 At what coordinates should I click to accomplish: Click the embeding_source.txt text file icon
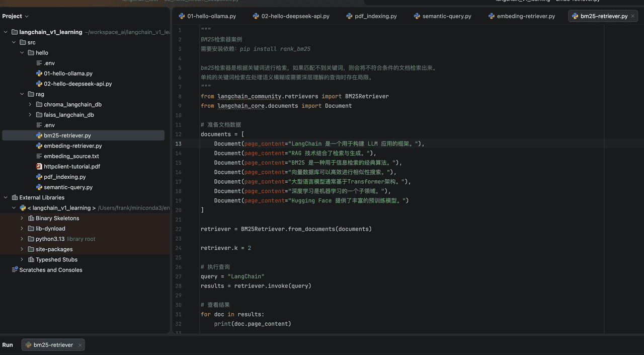pos(39,156)
